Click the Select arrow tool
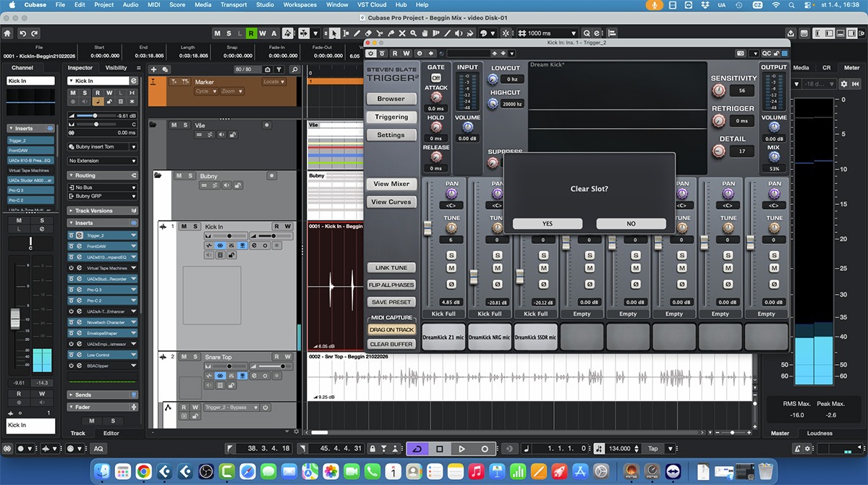The width and height of the screenshot is (868, 485). click(335, 33)
